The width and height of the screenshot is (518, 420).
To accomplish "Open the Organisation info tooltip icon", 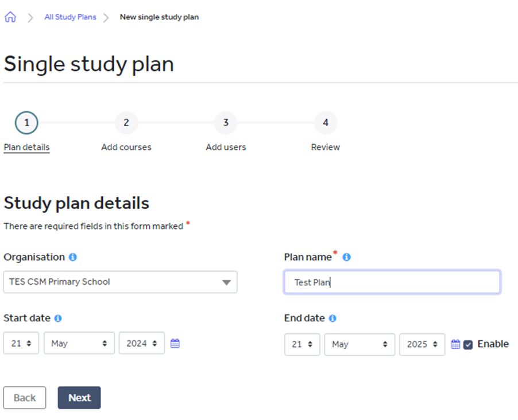I will (x=72, y=257).
